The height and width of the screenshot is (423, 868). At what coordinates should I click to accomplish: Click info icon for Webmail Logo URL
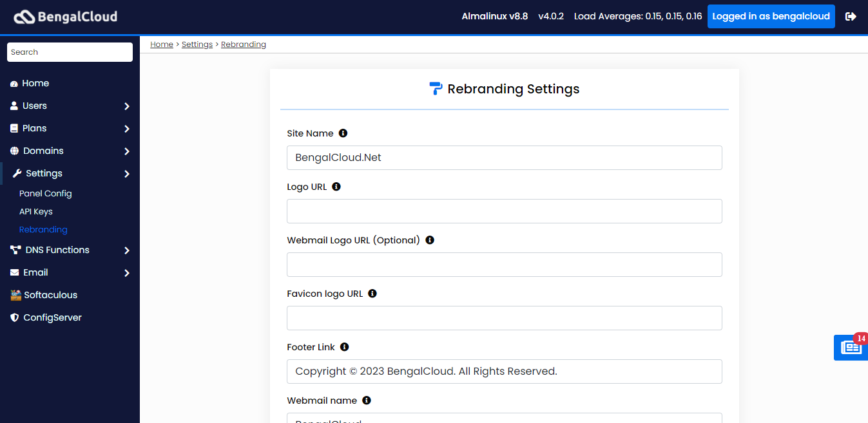click(x=430, y=240)
